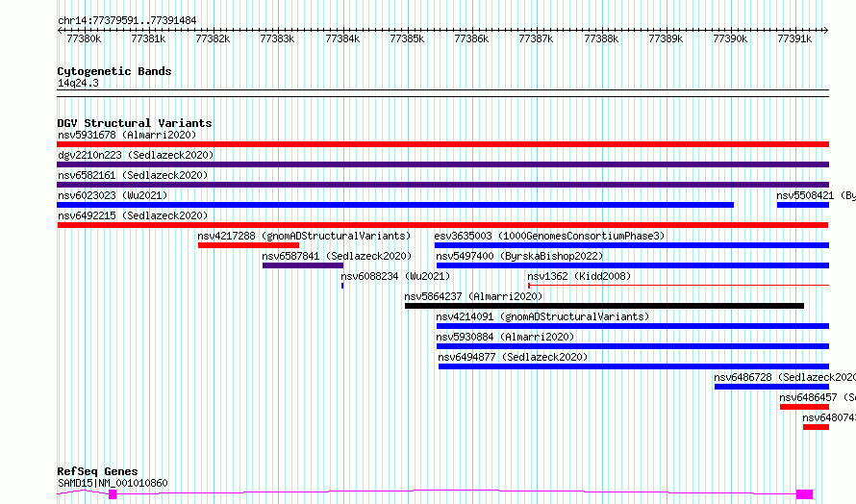
Task: Click the nsv5931678 (Almarri2020) variant label
Action: click(x=127, y=135)
